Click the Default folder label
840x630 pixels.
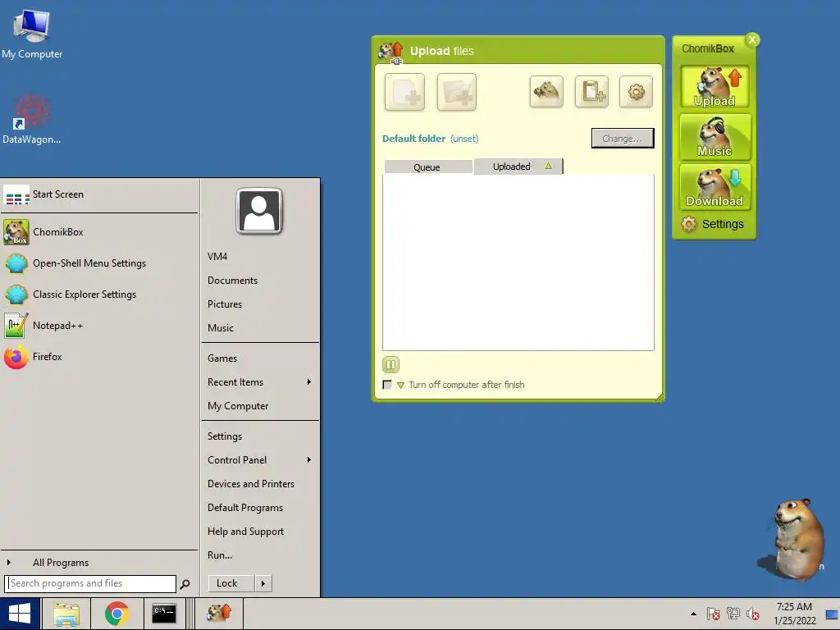(x=413, y=138)
